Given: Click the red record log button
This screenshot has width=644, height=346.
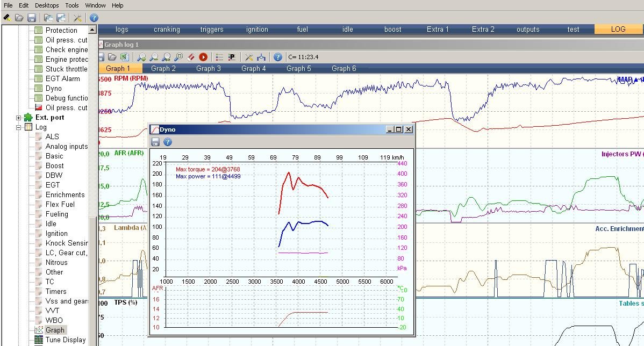Looking at the screenshot, I should 203,57.
